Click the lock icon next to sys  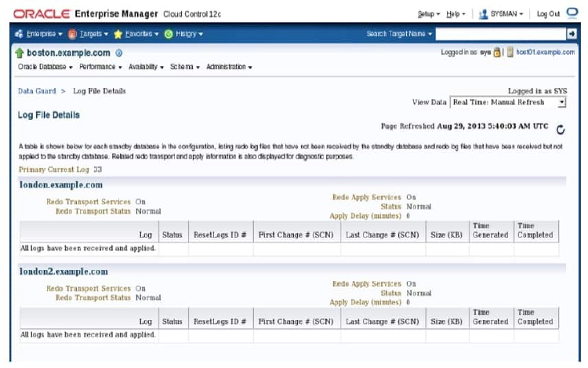497,52
